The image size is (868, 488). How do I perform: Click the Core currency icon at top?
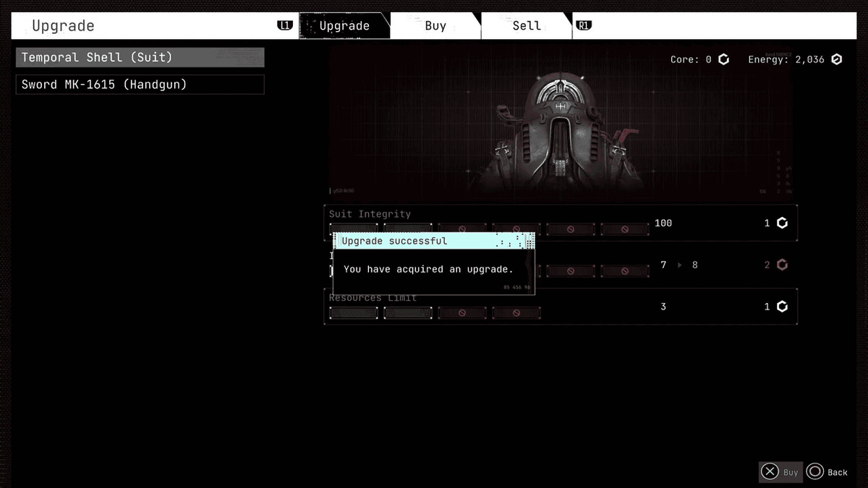pyautogui.click(x=723, y=59)
